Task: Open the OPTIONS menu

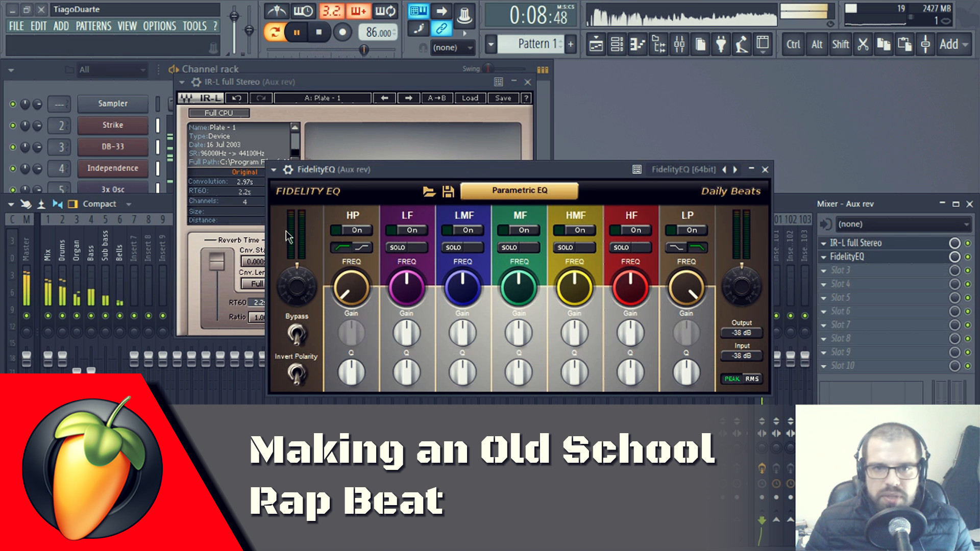Action: (160, 26)
